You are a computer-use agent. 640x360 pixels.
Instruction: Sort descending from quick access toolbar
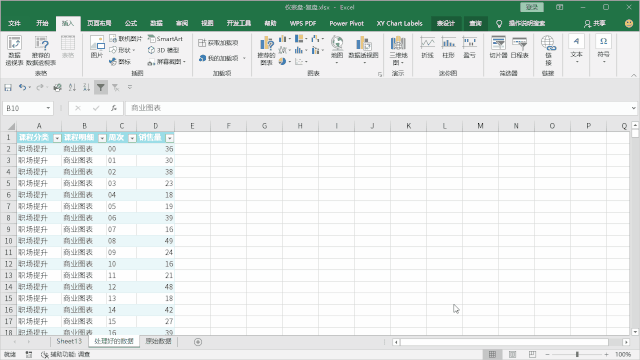coord(86,87)
